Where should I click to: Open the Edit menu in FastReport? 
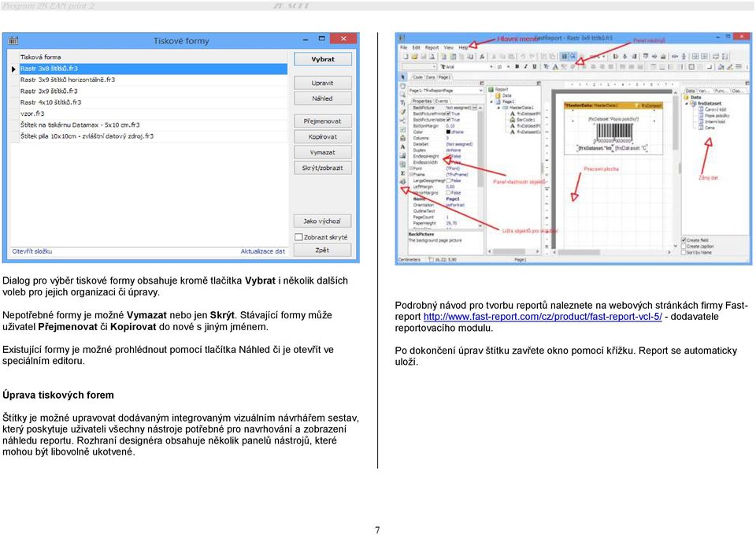click(x=416, y=47)
